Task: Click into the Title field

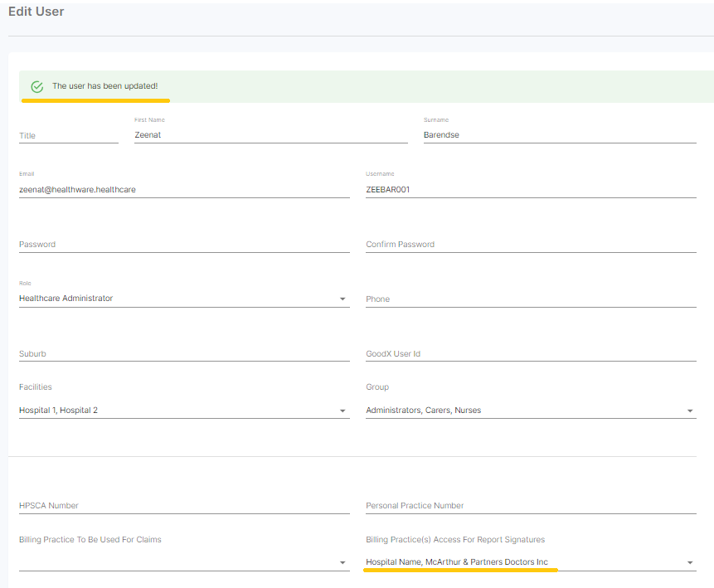Action: click(x=68, y=135)
